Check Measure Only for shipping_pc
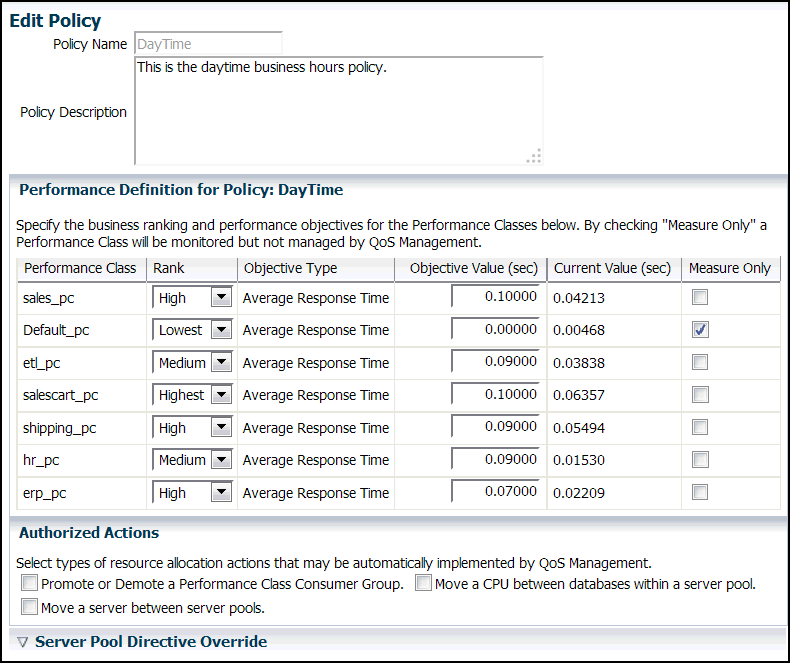The width and height of the screenshot is (790, 663). 700,427
